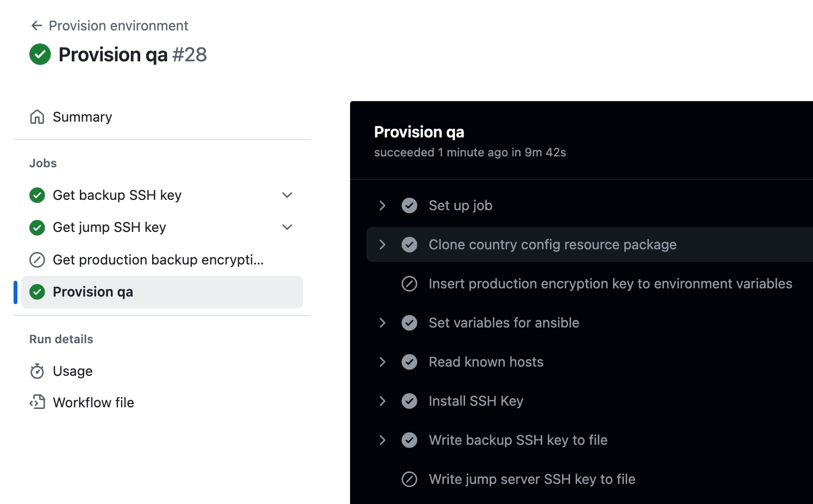Image resolution: width=813 pixels, height=504 pixels.
Task: Click skipped icon on Get production backup job
Action: click(37, 260)
